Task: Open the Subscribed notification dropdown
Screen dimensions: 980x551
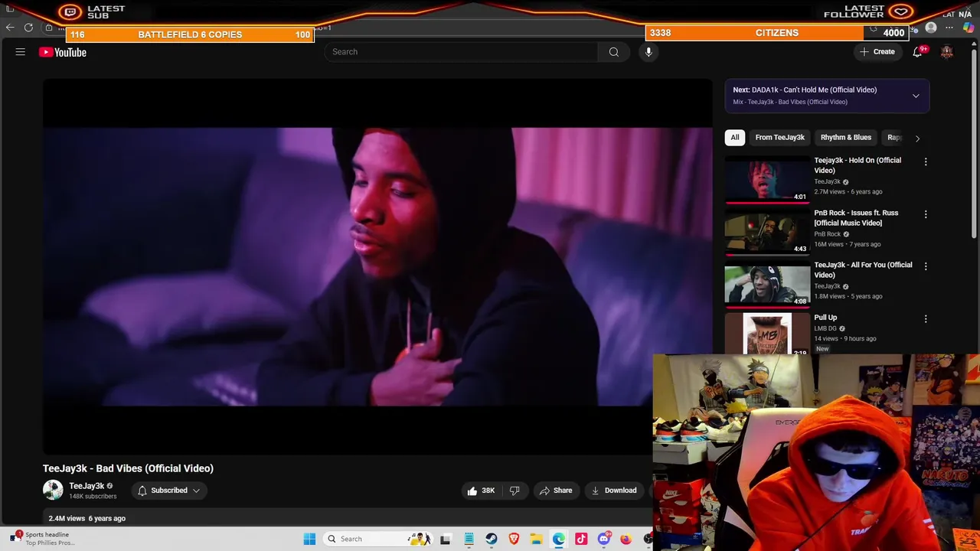Action: (x=169, y=491)
